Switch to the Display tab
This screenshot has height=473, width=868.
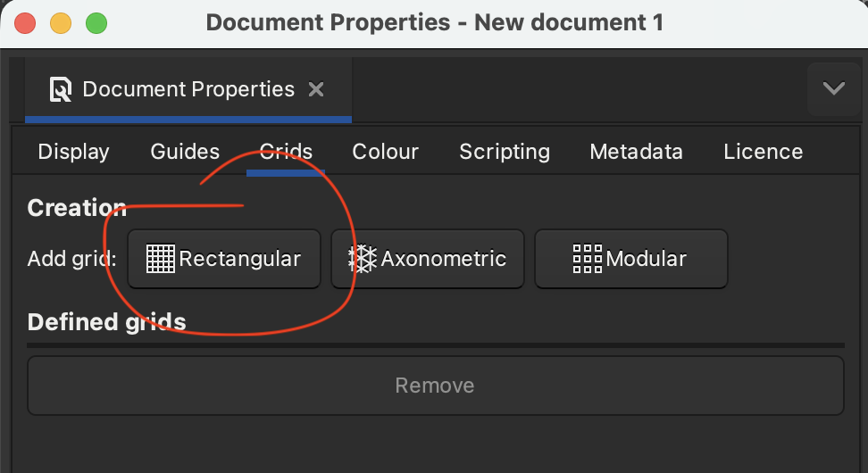click(73, 152)
